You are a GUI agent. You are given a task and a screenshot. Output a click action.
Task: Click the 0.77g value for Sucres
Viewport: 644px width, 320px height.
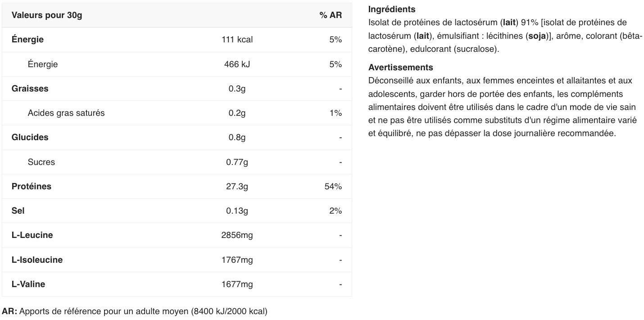(237, 162)
